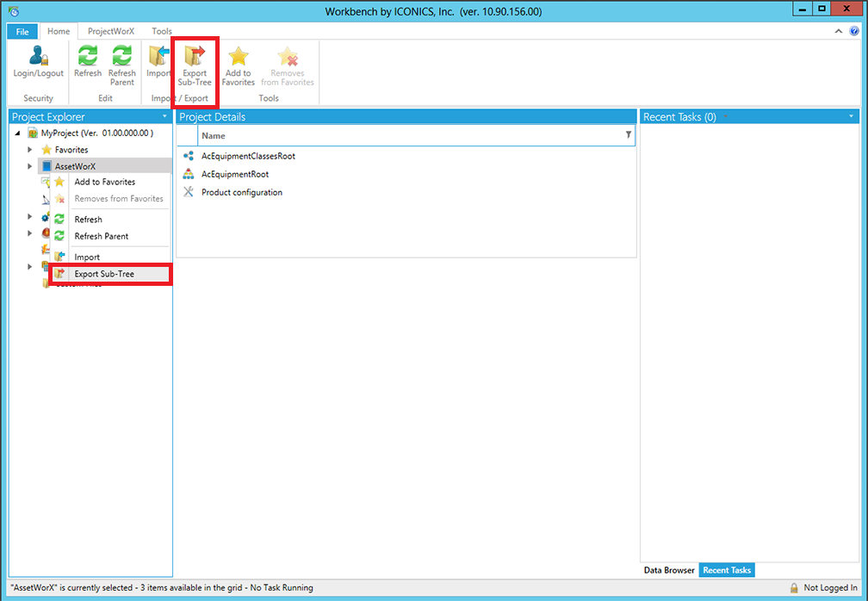This screenshot has width=868, height=601.
Task: Open Project Explorer panel dropdown arrow
Action: (164, 116)
